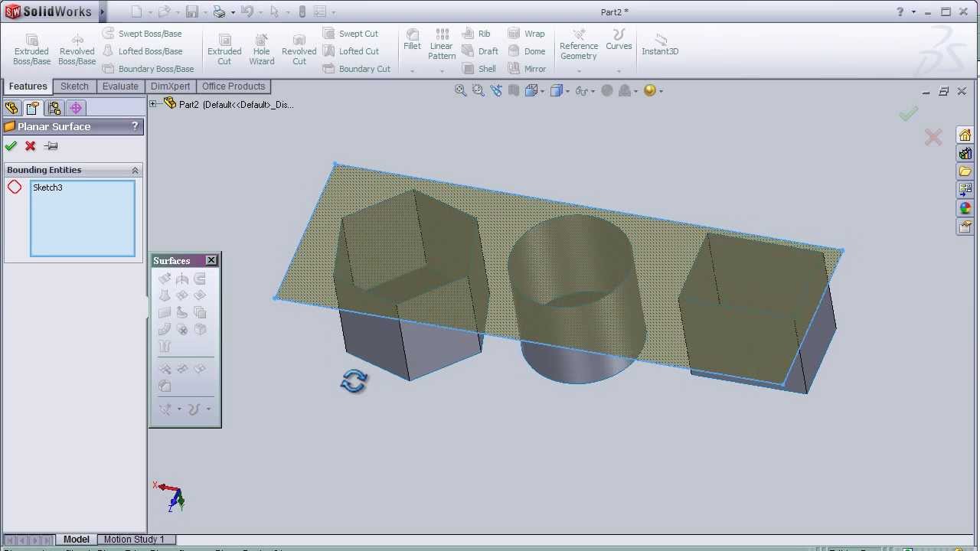
Task: Click PropertyManager tab icon
Action: [32, 108]
